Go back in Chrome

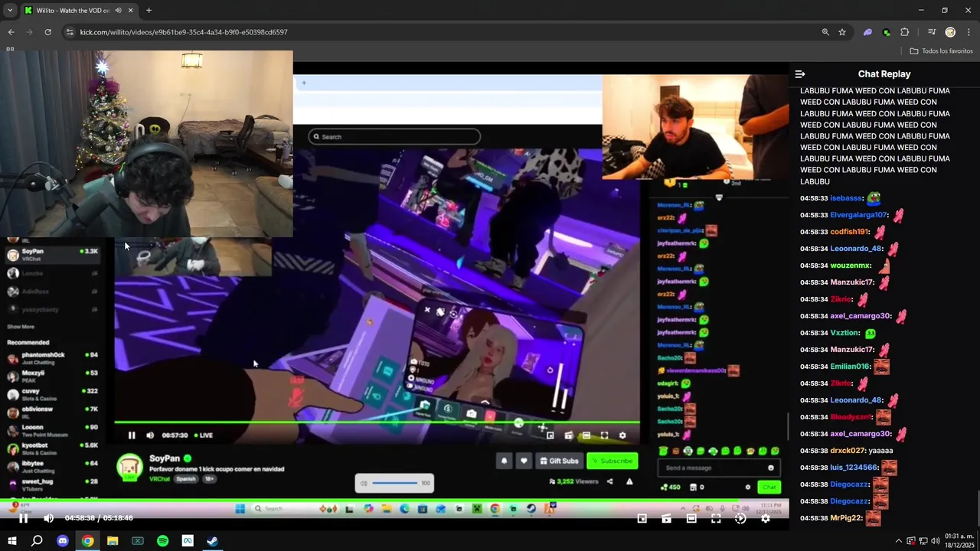pos(11,32)
